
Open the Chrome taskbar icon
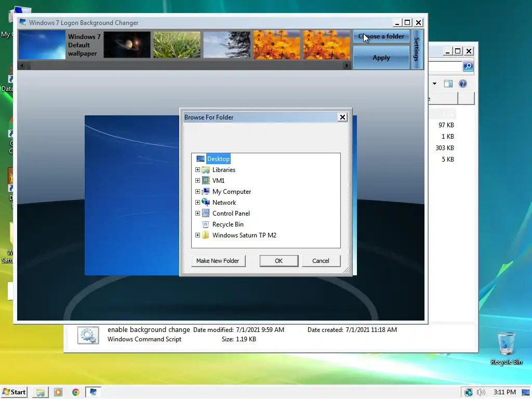click(x=76, y=392)
